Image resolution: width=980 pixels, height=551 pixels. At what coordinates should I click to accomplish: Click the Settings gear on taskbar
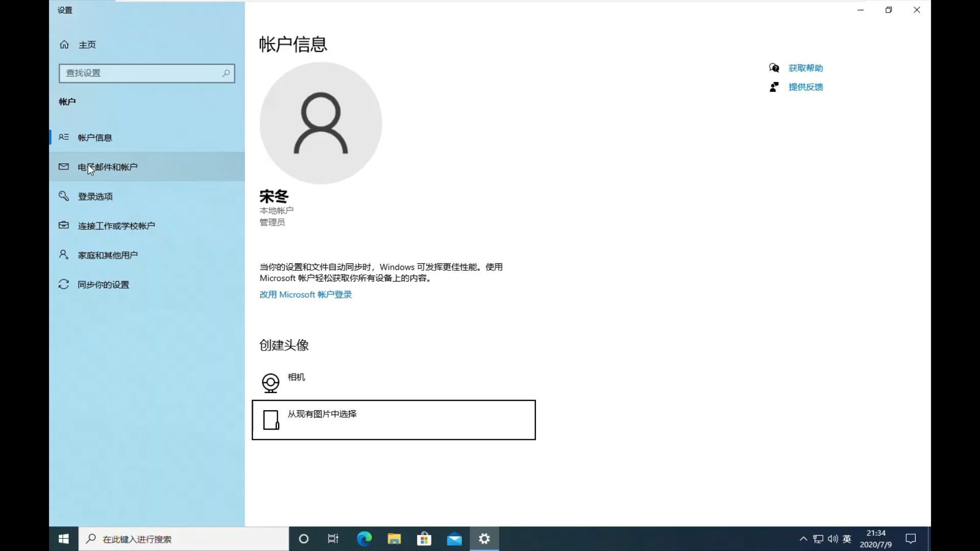(x=484, y=539)
